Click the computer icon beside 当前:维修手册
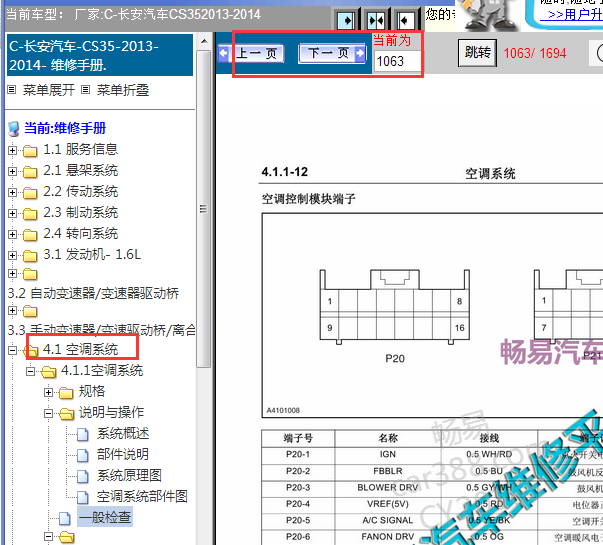The image size is (603, 545). pos(14,129)
